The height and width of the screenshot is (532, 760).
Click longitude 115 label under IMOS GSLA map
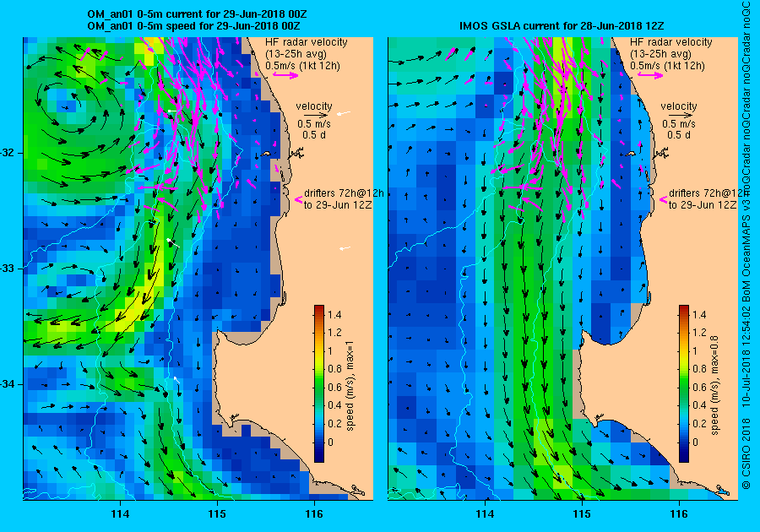coord(582,514)
